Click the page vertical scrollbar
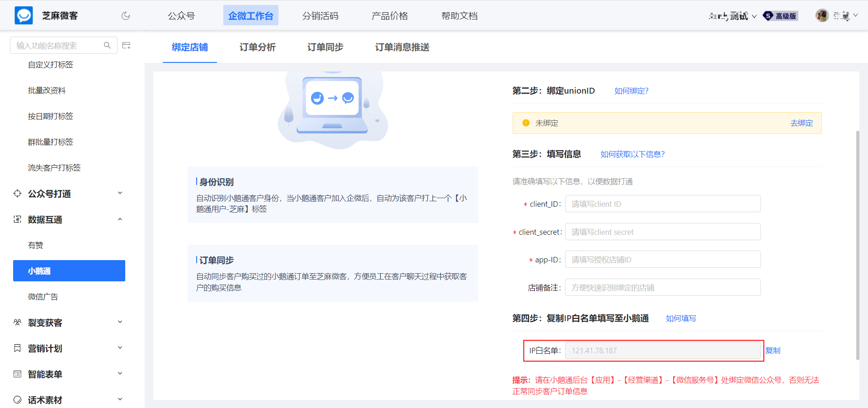 pyautogui.click(x=858, y=245)
